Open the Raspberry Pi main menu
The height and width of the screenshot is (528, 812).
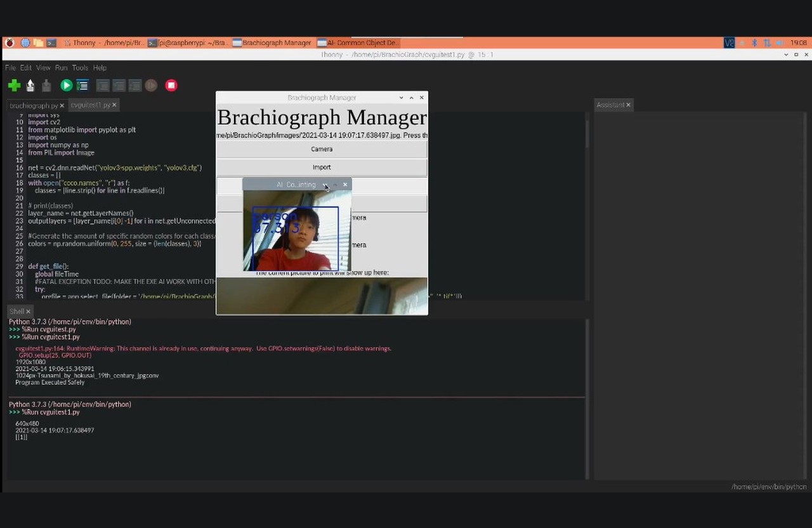[10, 43]
